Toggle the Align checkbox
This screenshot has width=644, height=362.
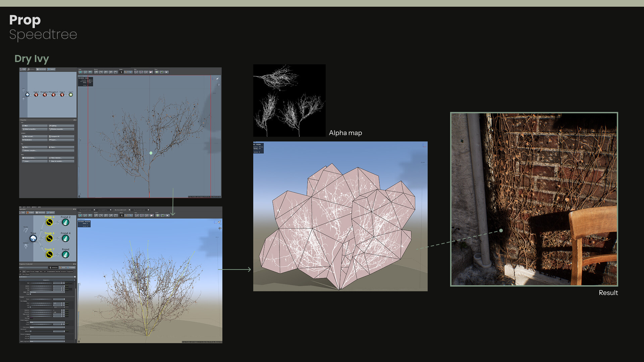click(x=31, y=294)
